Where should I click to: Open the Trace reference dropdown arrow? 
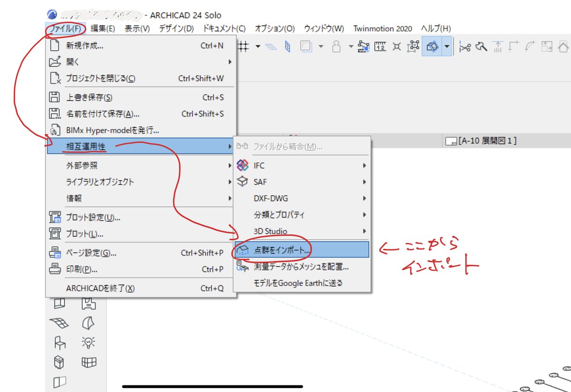coord(321,47)
